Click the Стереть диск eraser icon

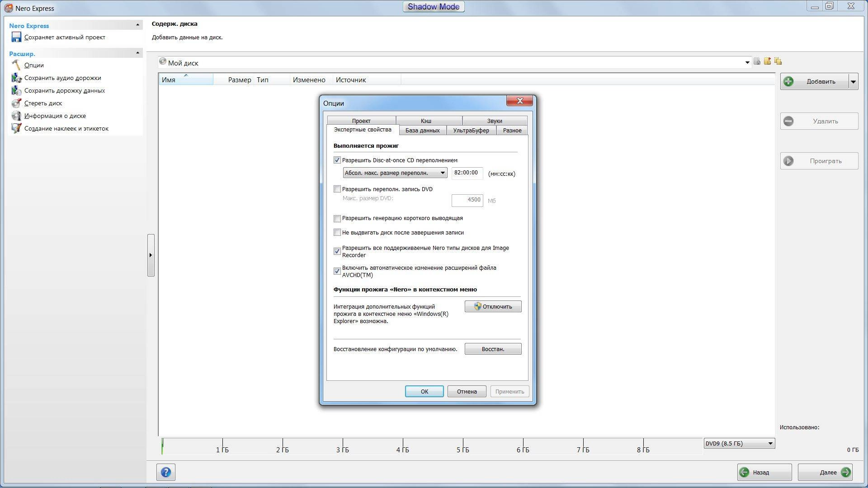[16, 103]
